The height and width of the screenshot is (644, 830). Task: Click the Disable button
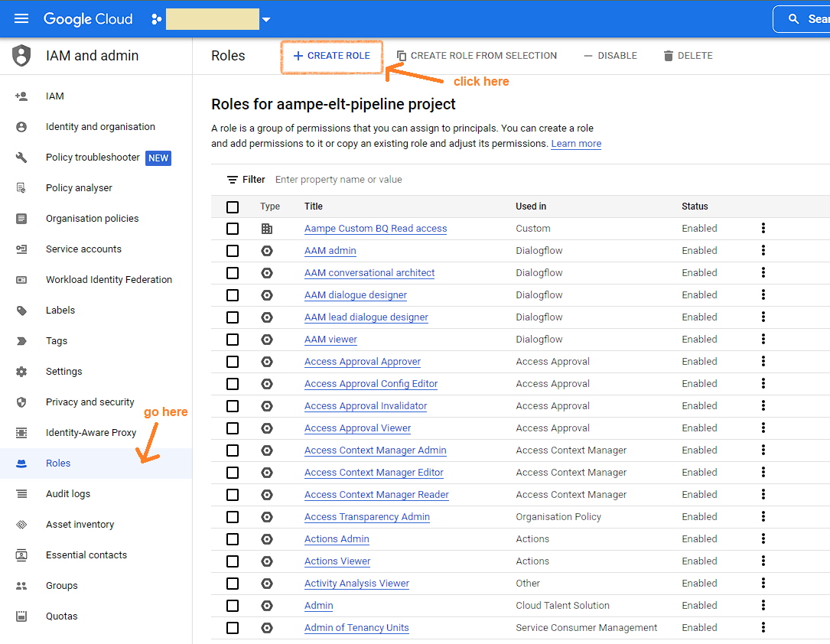[x=610, y=56]
